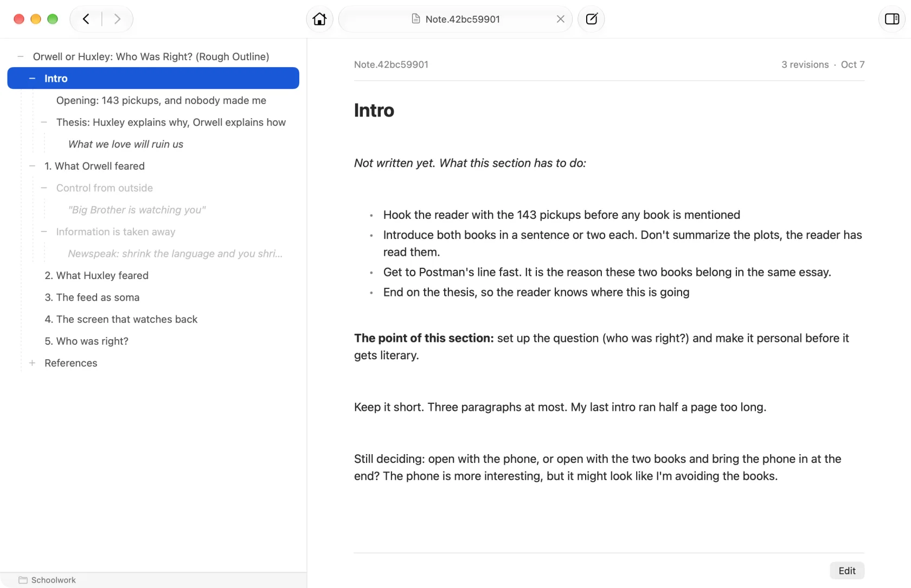The height and width of the screenshot is (588, 911).
Task: Select 'Opening: 143 pickups, and nobody made me'
Action: click(161, 100)
